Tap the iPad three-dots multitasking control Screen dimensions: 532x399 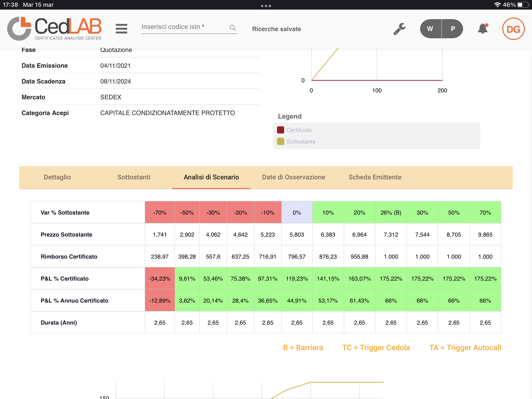[x=266, y=6]
